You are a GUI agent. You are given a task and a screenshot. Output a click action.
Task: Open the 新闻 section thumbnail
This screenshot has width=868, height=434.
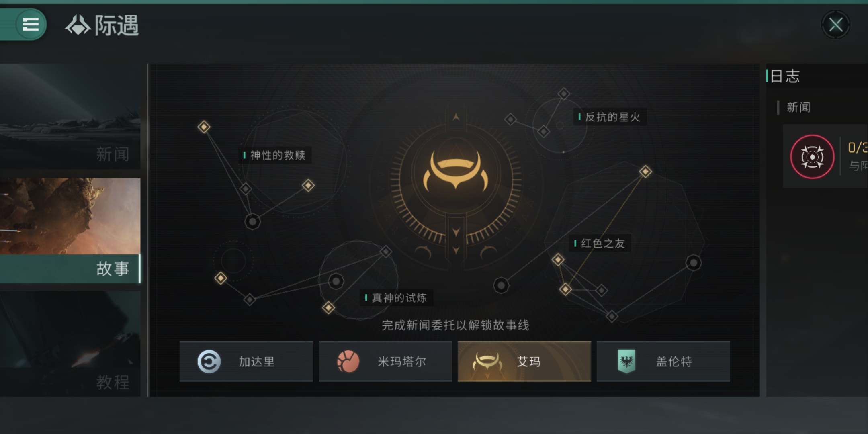pyautogui.click(x=70, y=117)
